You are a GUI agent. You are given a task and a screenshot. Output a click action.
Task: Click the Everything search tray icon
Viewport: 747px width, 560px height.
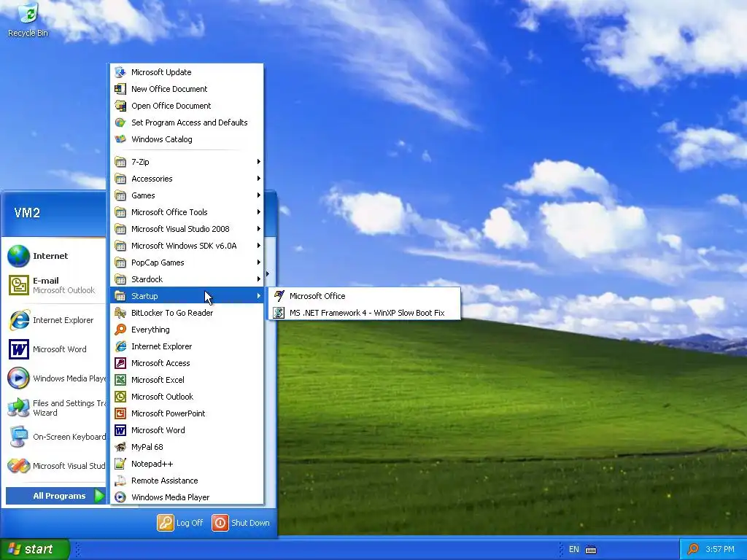coord(693,549)
